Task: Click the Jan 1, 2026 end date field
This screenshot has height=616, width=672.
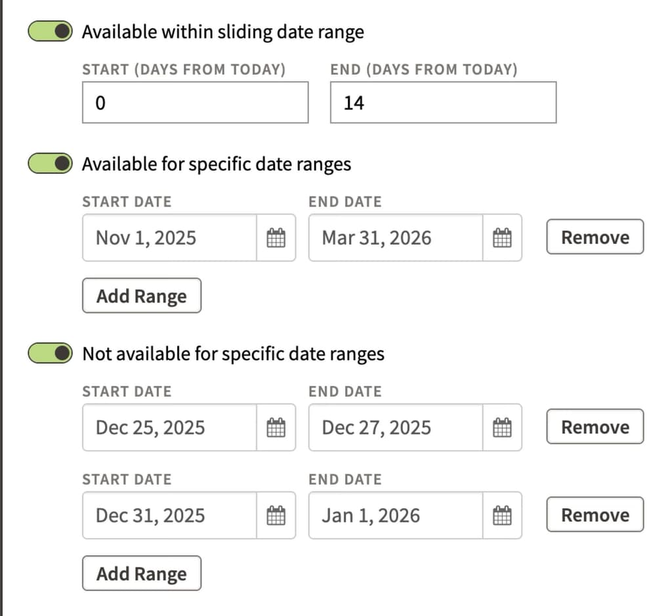Action: pos(394,516)
